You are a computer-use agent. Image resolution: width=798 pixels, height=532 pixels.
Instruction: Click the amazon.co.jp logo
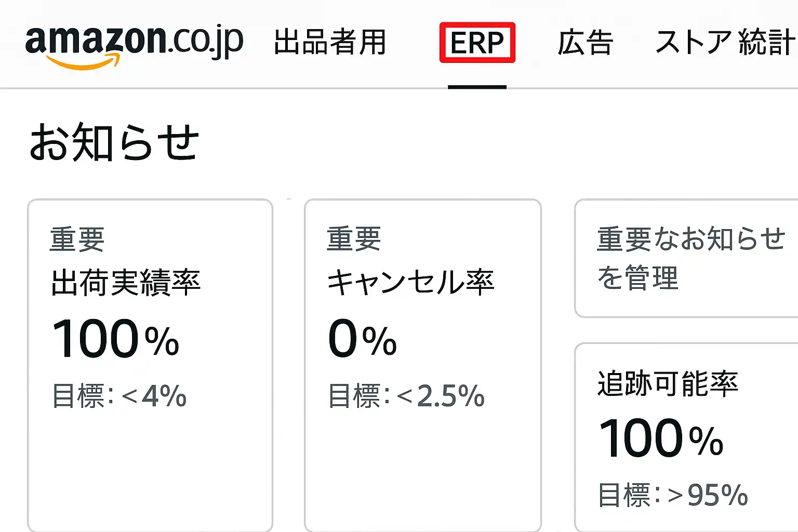(134, 42)
